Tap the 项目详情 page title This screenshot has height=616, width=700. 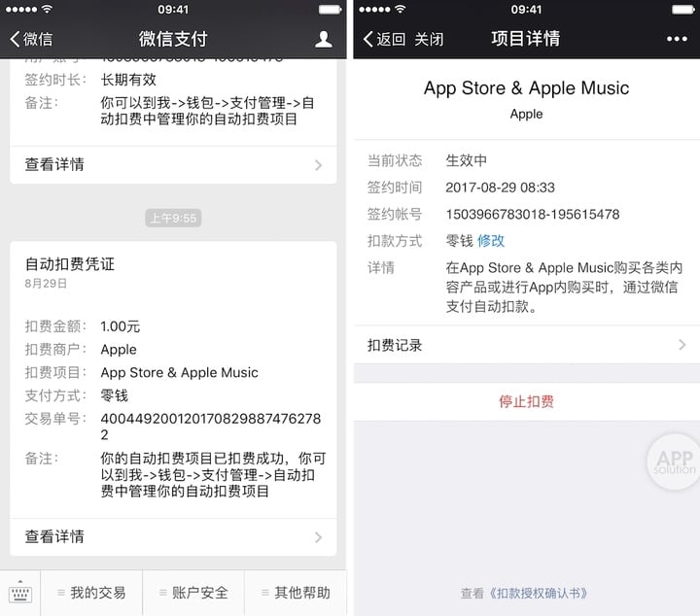[x=526, y=39]
